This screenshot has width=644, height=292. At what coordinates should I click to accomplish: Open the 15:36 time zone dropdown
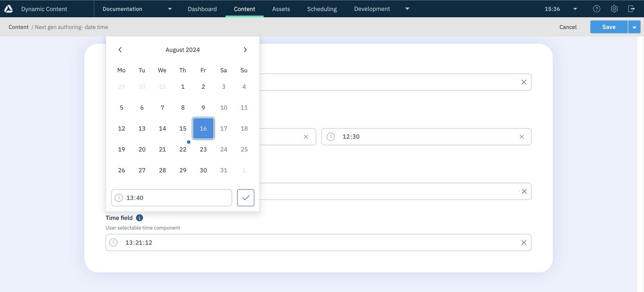575,9
